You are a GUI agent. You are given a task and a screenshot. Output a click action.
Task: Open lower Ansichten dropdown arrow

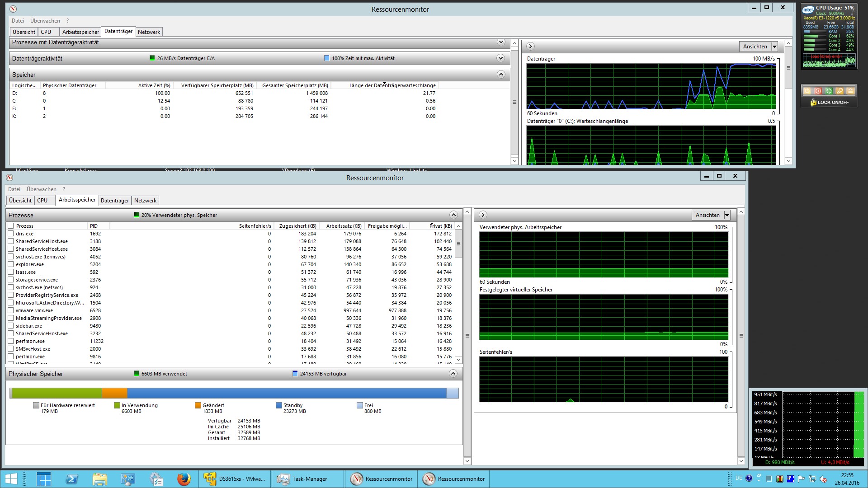[727, 216]
